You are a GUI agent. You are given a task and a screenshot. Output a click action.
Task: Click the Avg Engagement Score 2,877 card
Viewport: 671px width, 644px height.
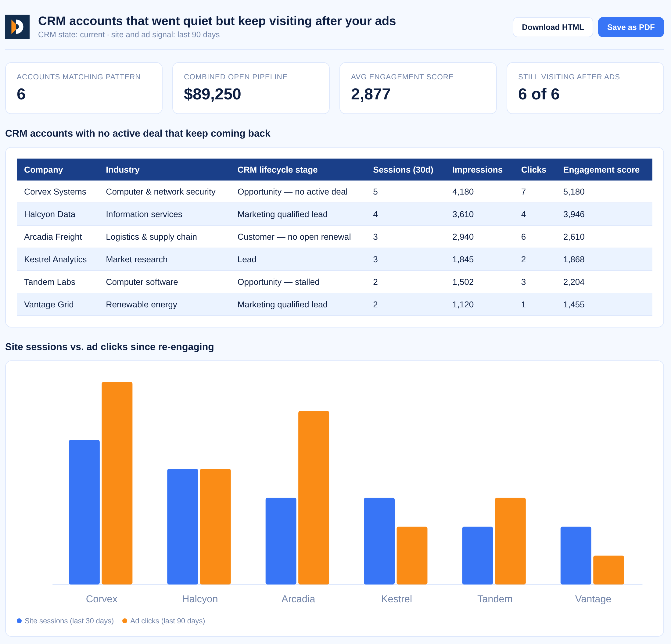(418, 88)
